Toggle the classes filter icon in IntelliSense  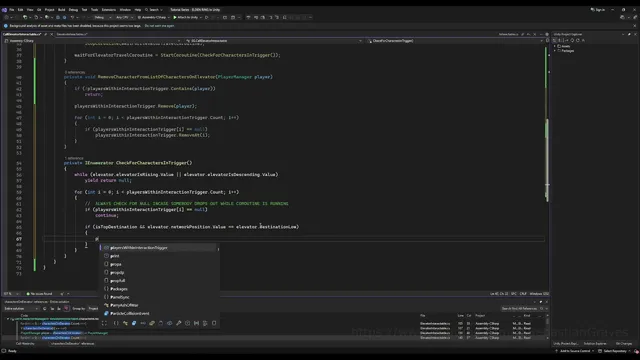(x=125, y=323)
